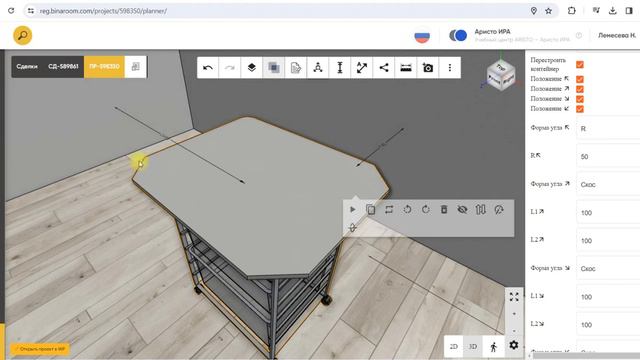Hide the selected object with crossed eye

[462, 209]
